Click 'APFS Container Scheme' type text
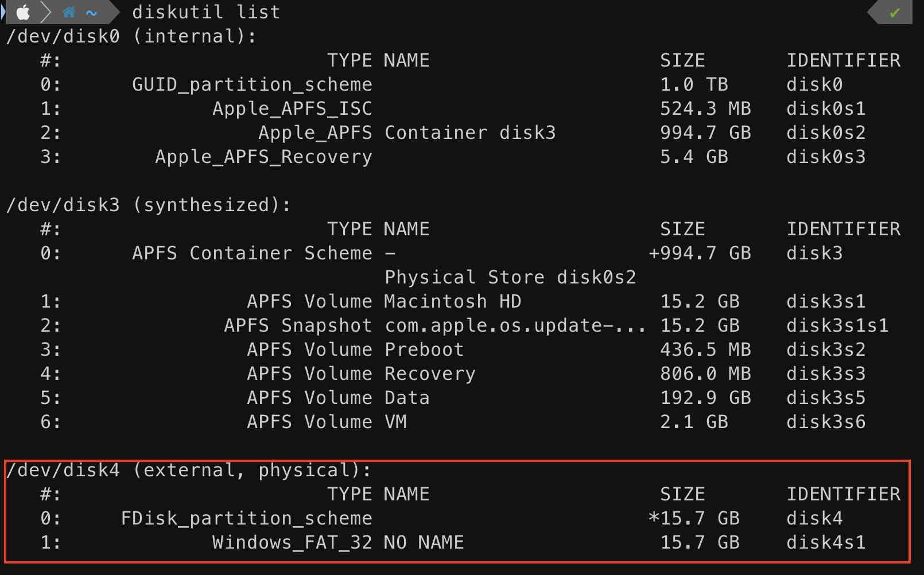Viewport: 924px width, 575px height. (x=252, y=253)
